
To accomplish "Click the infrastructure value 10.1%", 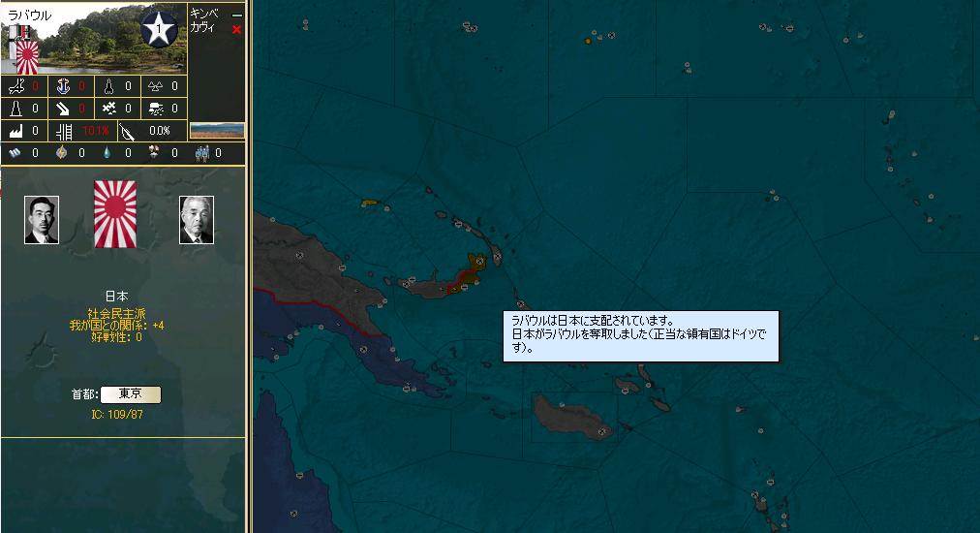I will pos(96,131).
